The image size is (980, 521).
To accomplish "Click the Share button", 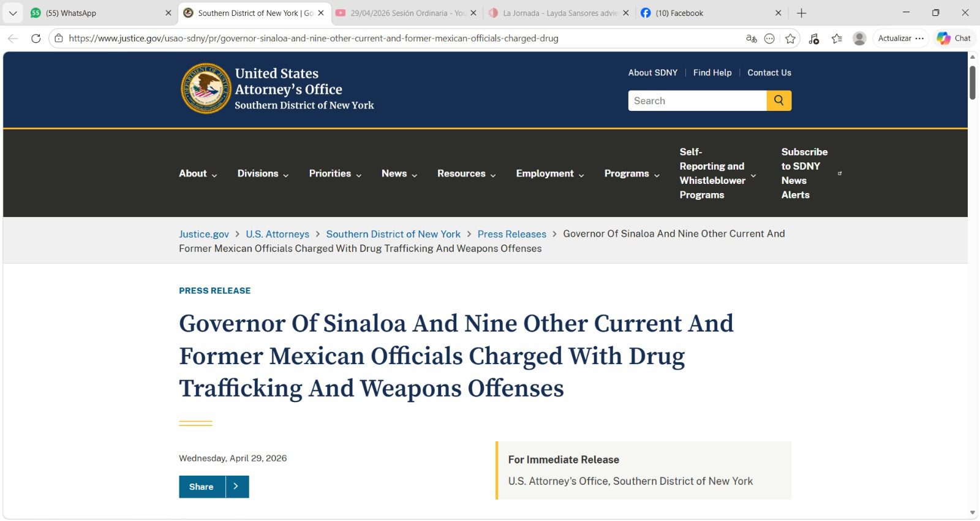I will 202,487.
